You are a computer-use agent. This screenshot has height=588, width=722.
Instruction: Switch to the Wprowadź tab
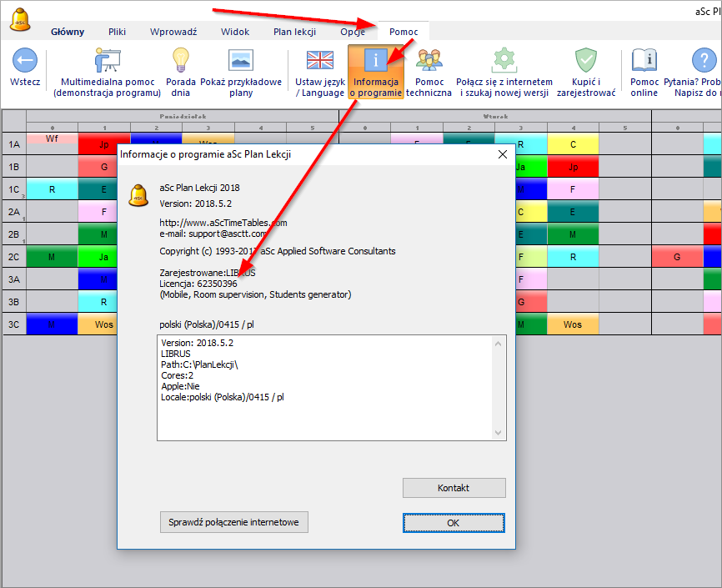pyautogui.click(x=173, y=32)
